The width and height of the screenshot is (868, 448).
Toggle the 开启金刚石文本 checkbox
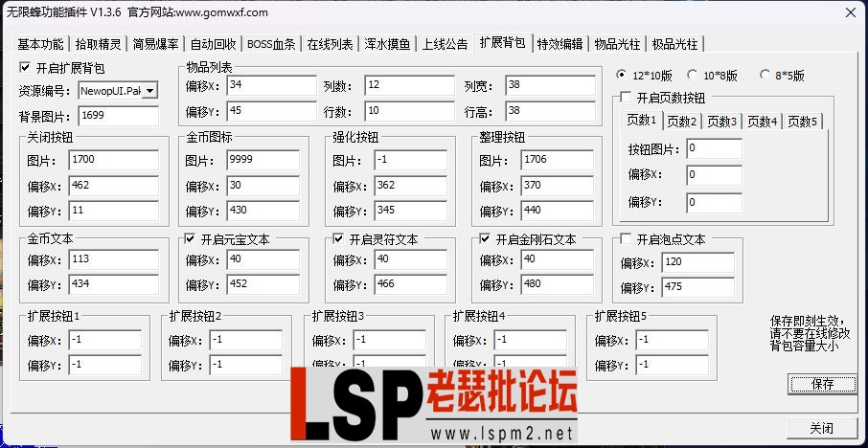(x=485, y=239)
